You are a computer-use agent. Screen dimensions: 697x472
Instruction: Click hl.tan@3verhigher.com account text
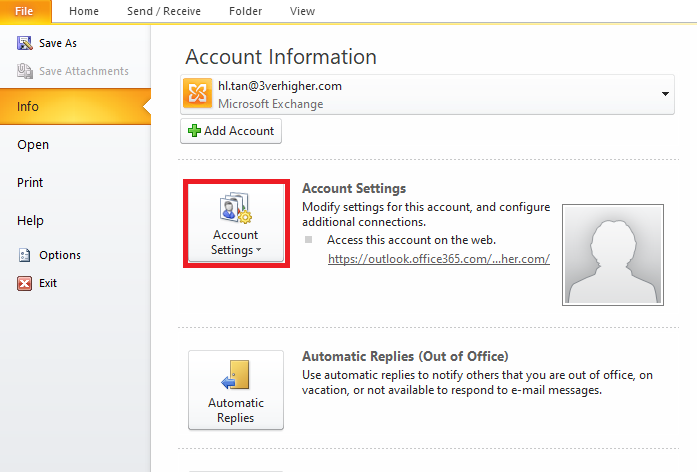point(280,86)
